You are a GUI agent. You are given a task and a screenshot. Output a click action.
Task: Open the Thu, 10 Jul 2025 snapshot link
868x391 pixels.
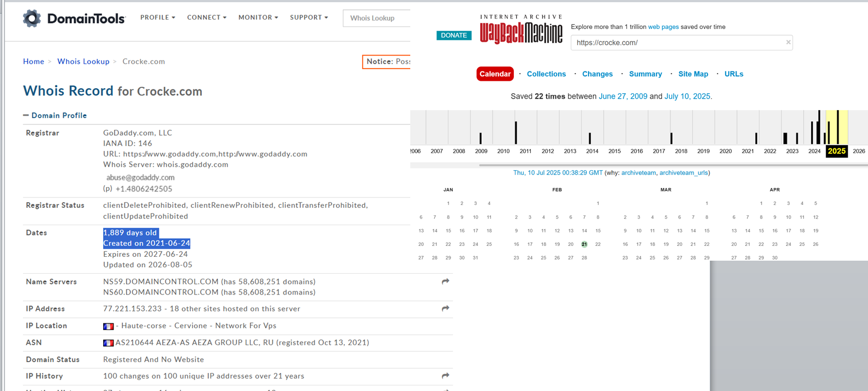(x=558, y=172)
